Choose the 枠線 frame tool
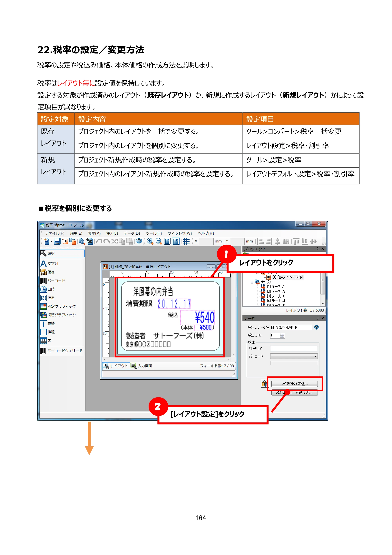The width and height of the screenshot is (392, 555). click(x=48, y=332)
